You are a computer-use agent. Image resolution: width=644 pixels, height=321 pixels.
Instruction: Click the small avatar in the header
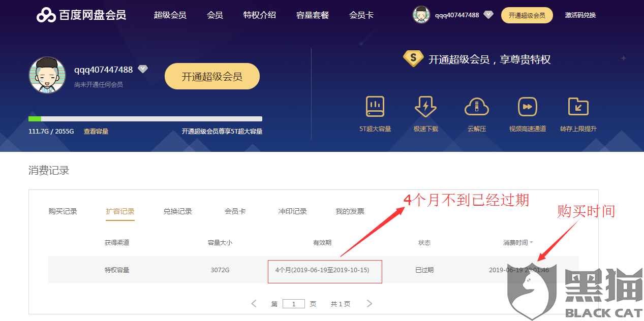[421, 15]
